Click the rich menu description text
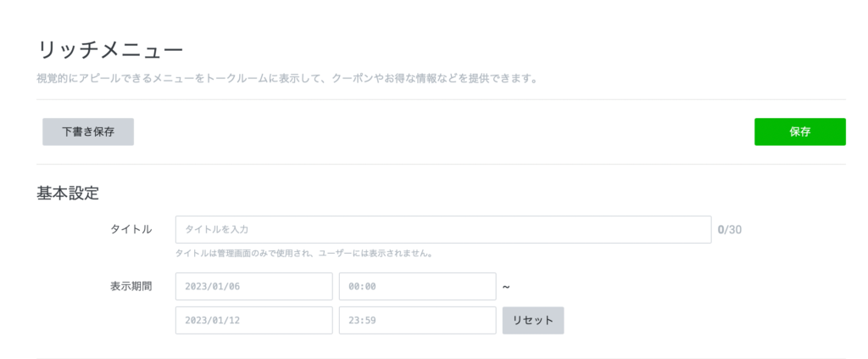The width and height of the screenshot is (868, 359). click(x=287, y=79)
